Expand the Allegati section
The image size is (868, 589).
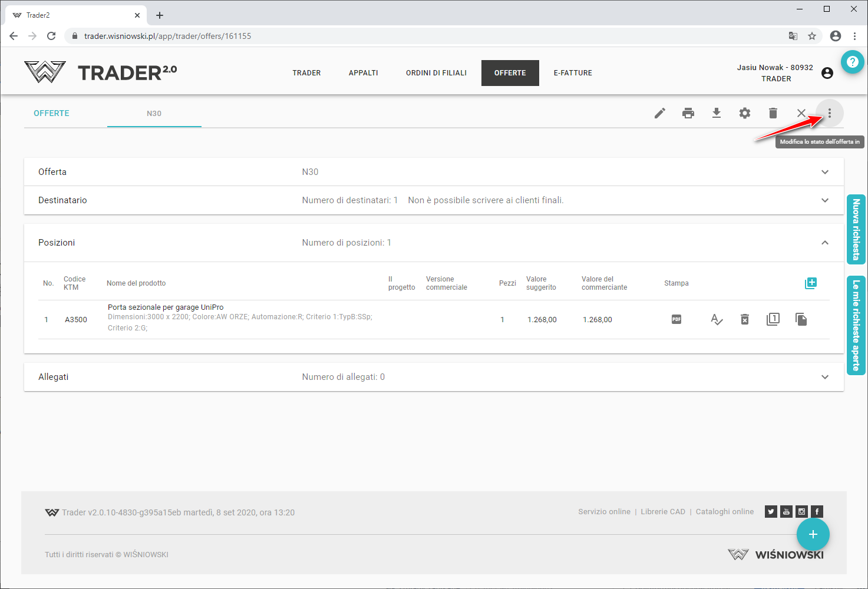point(824,377)
